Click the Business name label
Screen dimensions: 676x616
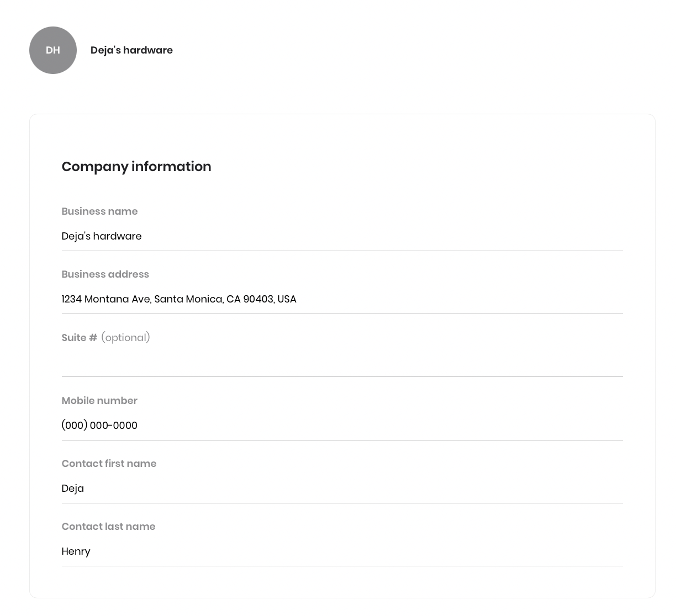[99, 211]
